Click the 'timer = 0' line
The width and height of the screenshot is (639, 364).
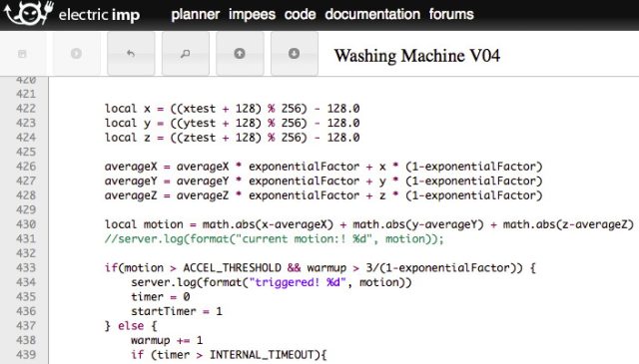click(x=161, y=297)
